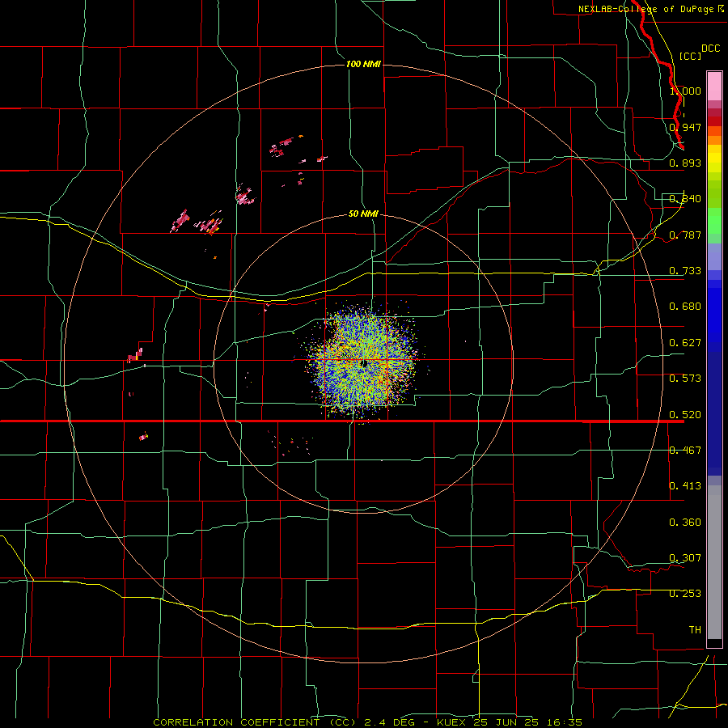Image resolution: width=728 pixels, height=728 pixels.
Task: Click the 50 NMI range ring label
Action: tap(363, 214)
